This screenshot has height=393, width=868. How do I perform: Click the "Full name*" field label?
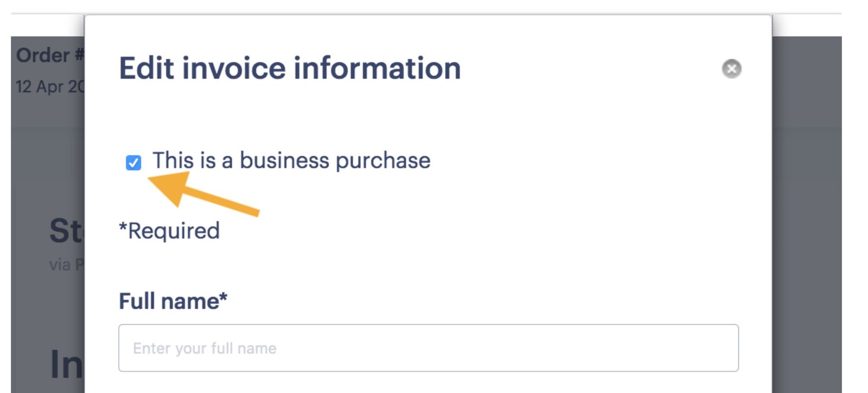point(174,299)
